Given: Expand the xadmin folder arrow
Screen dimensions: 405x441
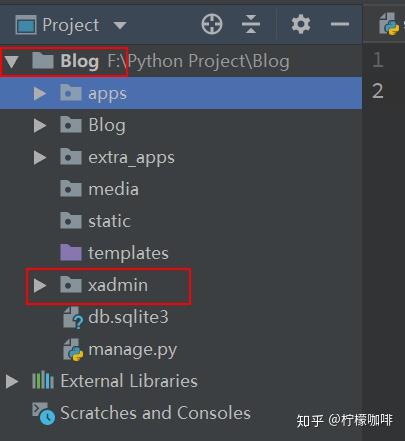Looking at the screenshot, I should [x=40, y=286].
